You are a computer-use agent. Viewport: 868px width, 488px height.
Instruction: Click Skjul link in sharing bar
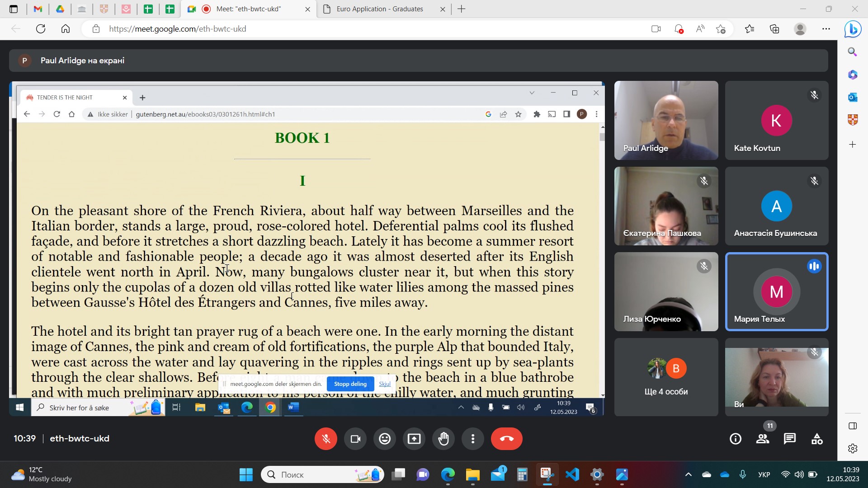[x=385, y=384]
